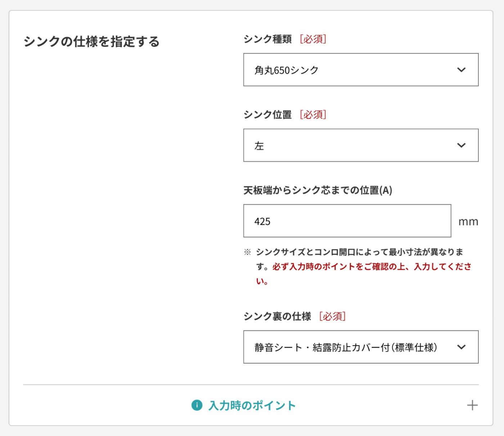Click the info icon beside 入力時のポイント

pyautogui.click(x=197, y=405)
